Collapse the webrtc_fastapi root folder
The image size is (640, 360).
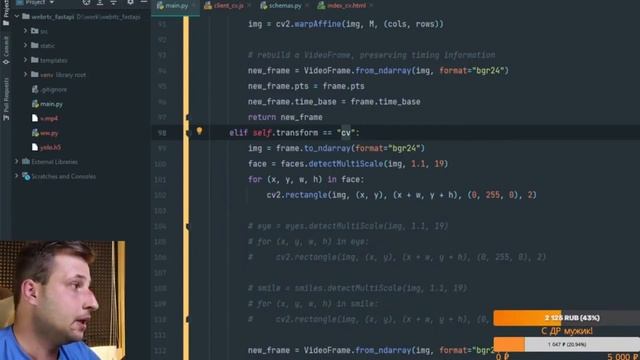(17, 17)
